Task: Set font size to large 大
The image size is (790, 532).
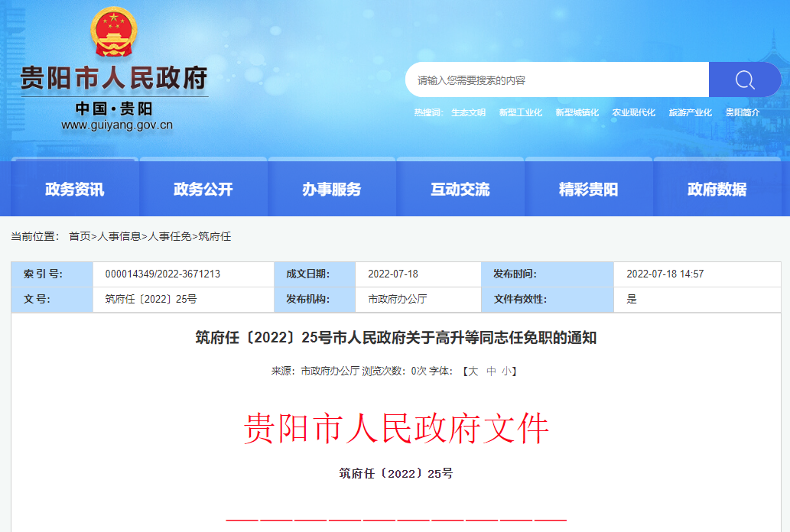Action: pos(473,371)
